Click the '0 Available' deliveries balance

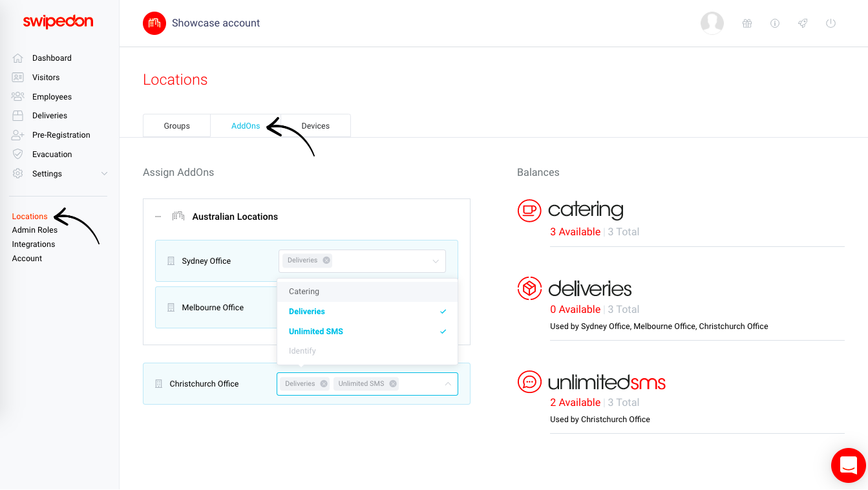tap(575, 310)
